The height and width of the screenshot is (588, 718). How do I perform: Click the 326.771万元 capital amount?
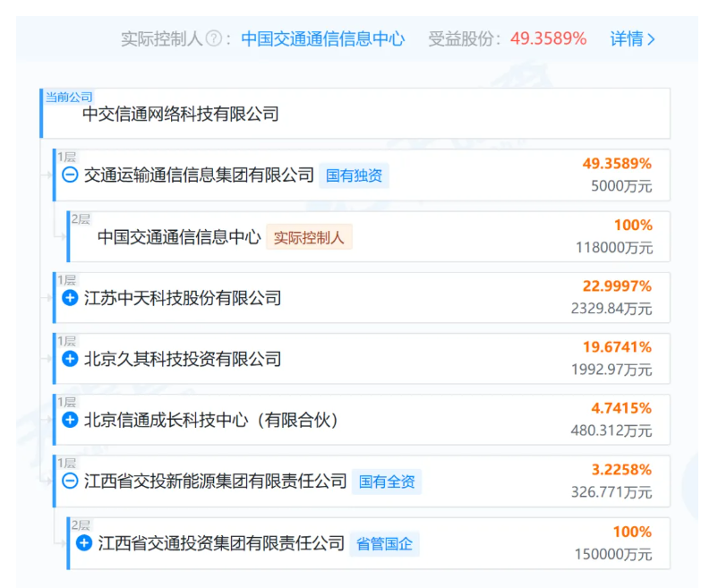(x=611, y=492)
